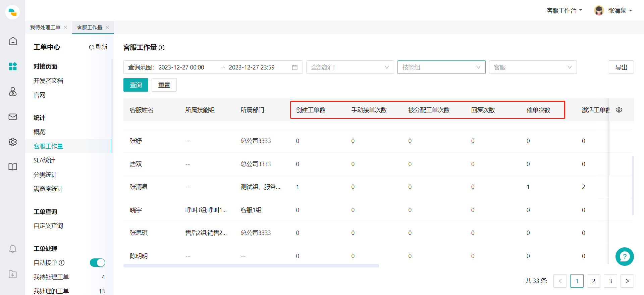The width and height of the screenshot is (644, 295).
Task: Open 我待处理工单 in the side menu
Action: 51,277
